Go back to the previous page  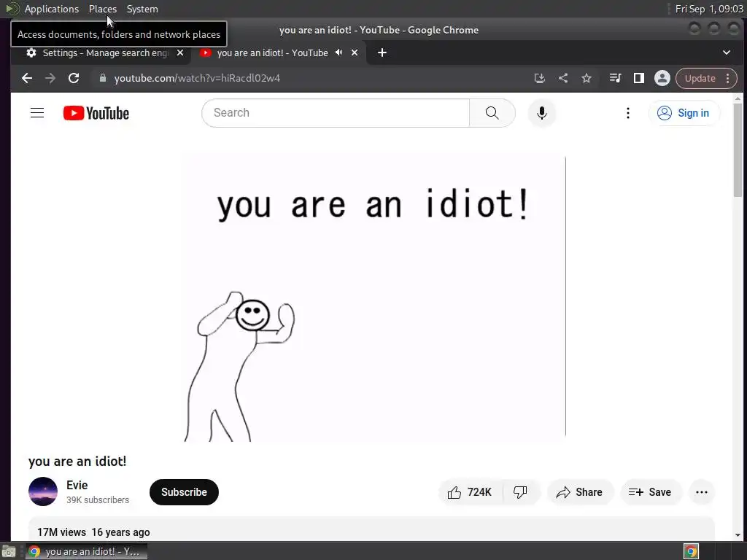click(27, 78)
